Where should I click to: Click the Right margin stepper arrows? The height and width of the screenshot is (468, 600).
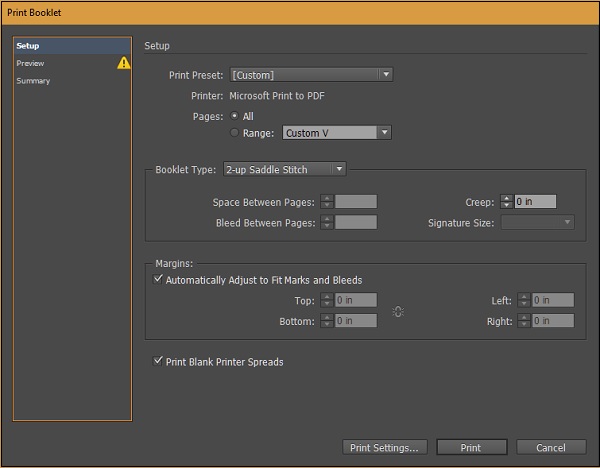click(x=524, y=321)
